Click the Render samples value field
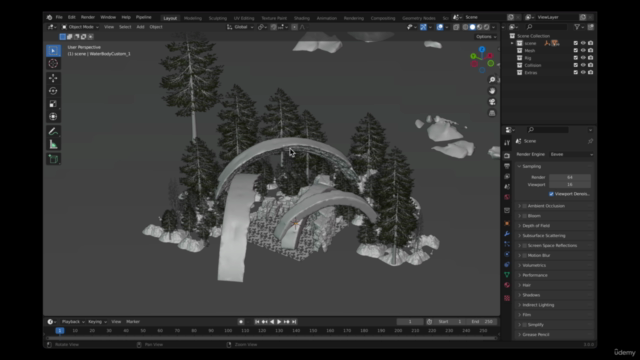The height and width of the screenshot is (360, 640). (569, 177)
